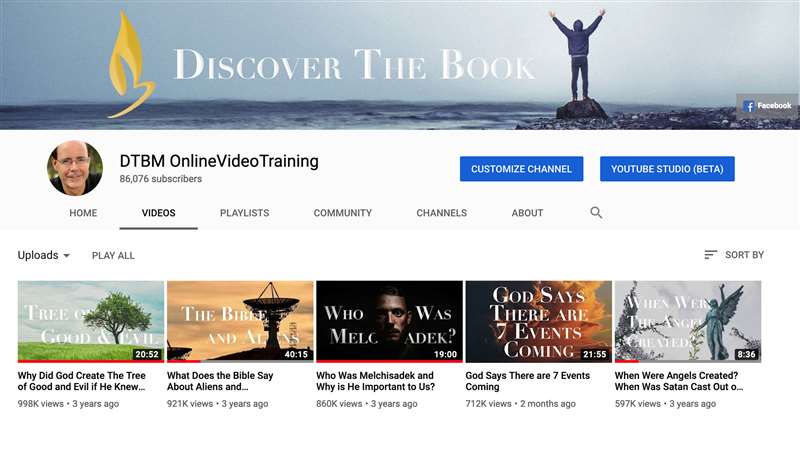Open the Tree of Good & Evil thumbnail

[x=91, y=321]
